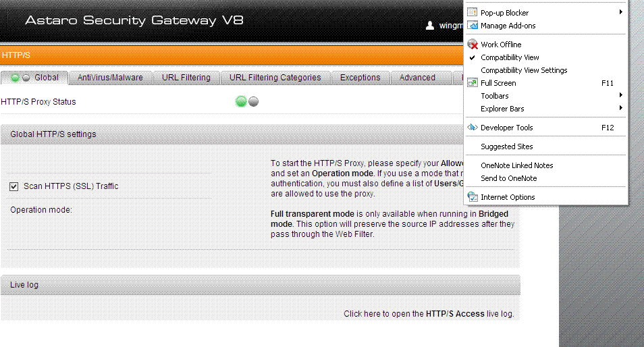Click the user profile icon in header
Screen dimensions: 644x347
(429, 26)
